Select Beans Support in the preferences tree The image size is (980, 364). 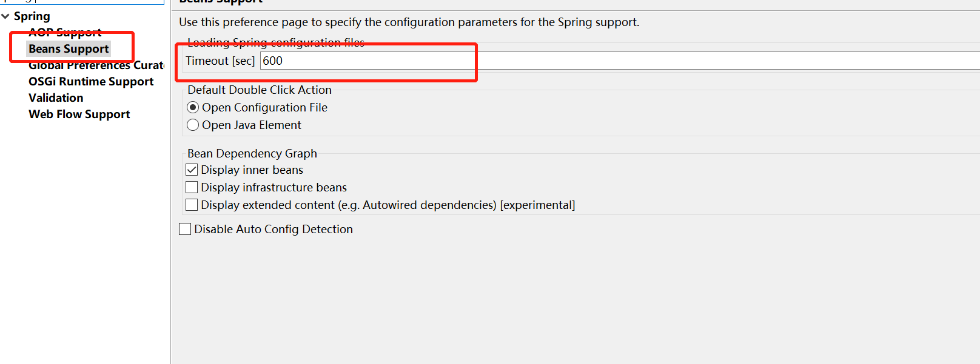coord(69,49)
